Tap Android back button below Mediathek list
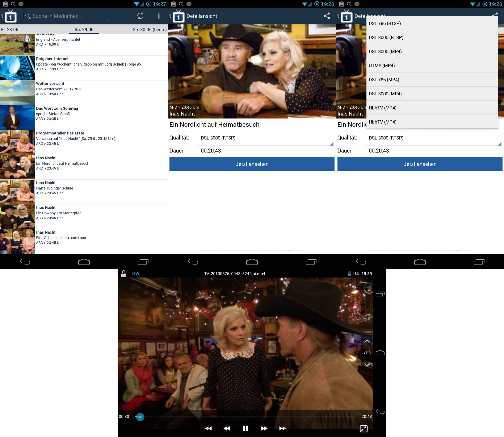Screen dimensions: 504x437 [x=25, y=262]
